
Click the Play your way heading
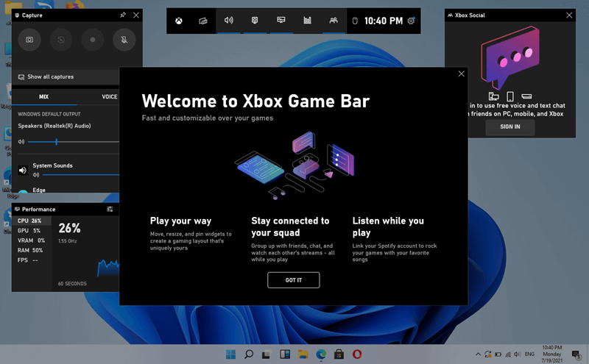point(180,221)
